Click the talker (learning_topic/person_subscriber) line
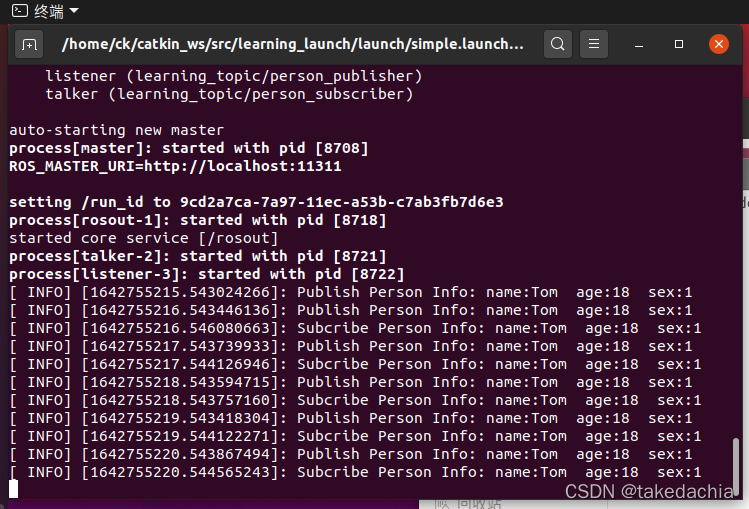This screenshot has width=749, height=509. pyautogui.click(x=229, y=94)
